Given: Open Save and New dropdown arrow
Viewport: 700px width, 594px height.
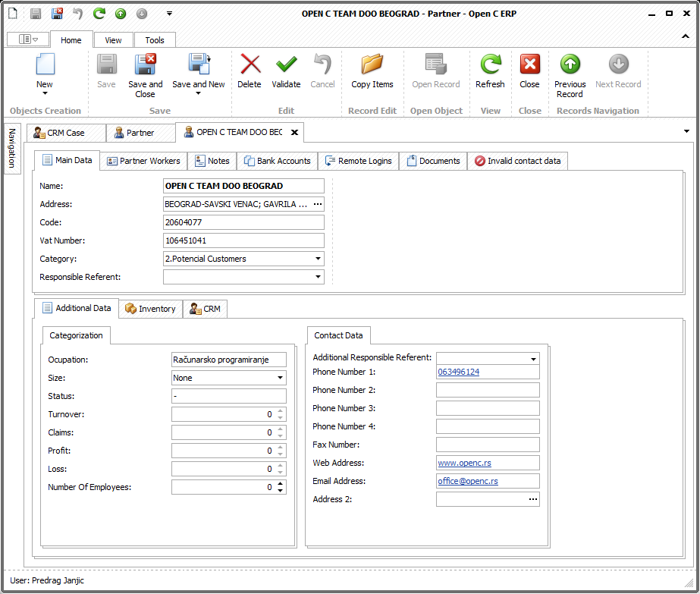Looking at the screenshot, I should coord(198,93).
